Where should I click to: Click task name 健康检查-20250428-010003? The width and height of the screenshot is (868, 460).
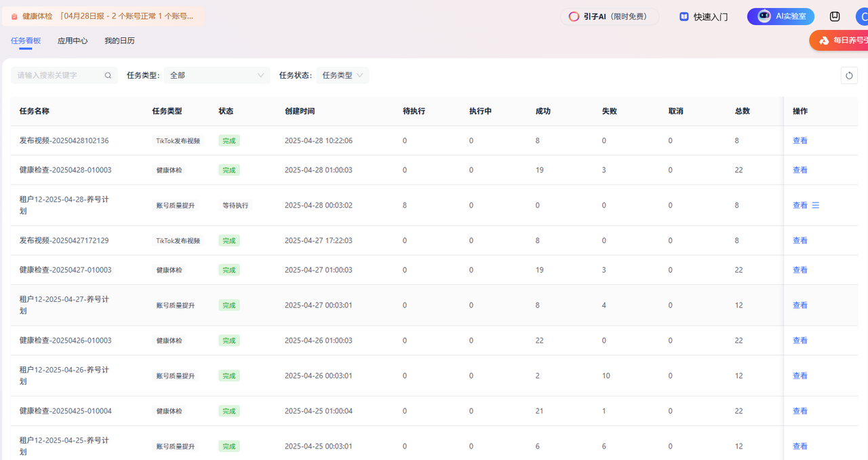(66, 170)
